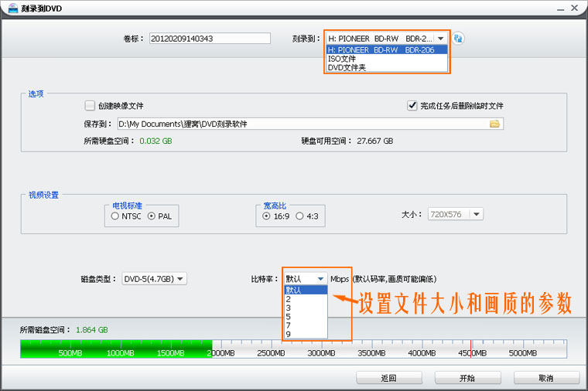Collapse the 比特率 bitrate dropdown
This screenshot has height=391, width=588.
[x=320, y=279]
